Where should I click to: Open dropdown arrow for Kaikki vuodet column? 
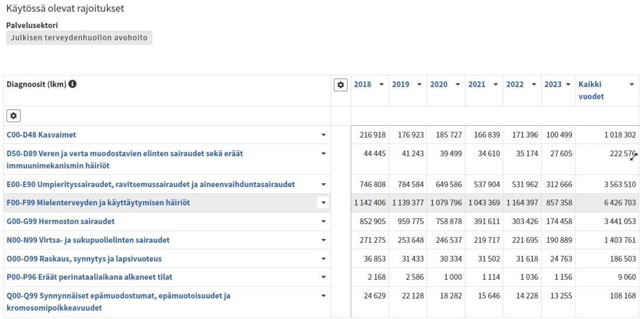tap(632, 84)
